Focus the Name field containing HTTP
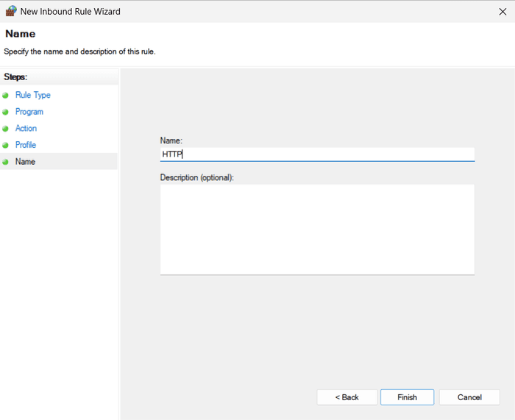The height and width of the screenshot is (420, 515). (x=317, y=154)
